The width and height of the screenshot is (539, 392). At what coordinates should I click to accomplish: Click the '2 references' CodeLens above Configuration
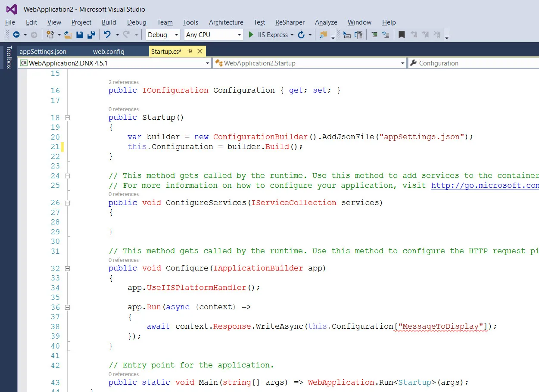pos(124,82)
